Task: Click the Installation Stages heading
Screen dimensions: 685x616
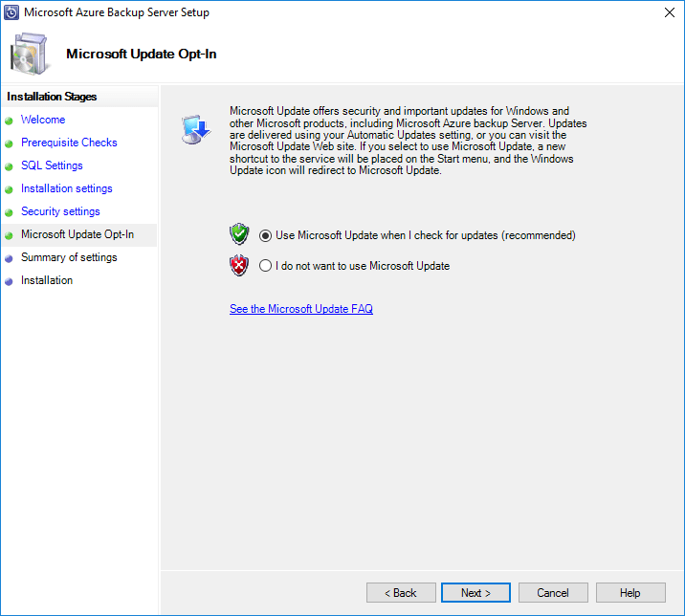Action: pyautogui.click(x=52, y=97)
